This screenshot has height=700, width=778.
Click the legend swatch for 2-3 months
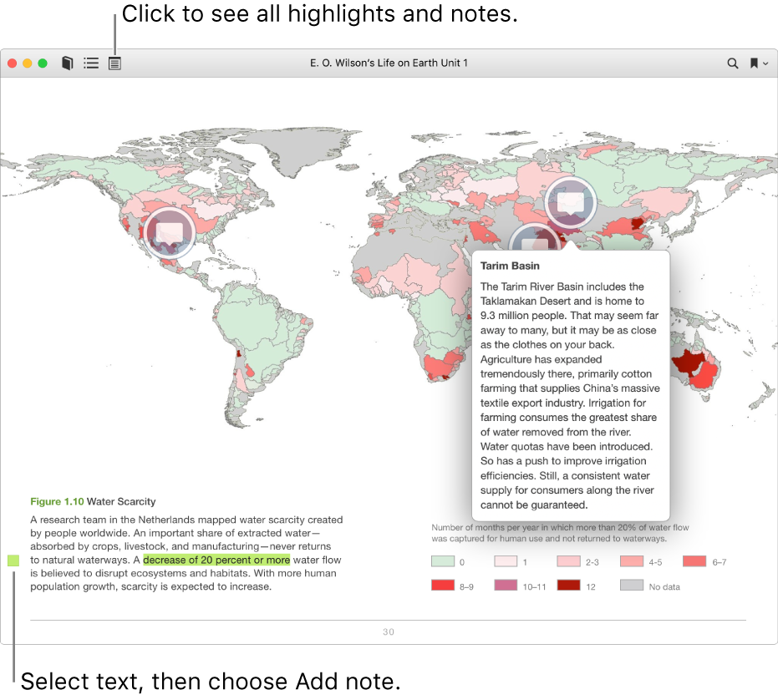pos(568,561)
